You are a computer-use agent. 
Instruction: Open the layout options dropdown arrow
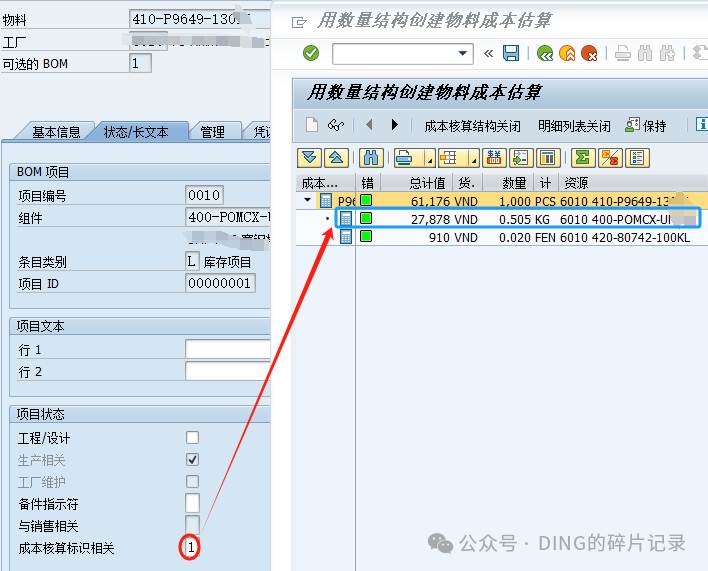tap(474, 158)
